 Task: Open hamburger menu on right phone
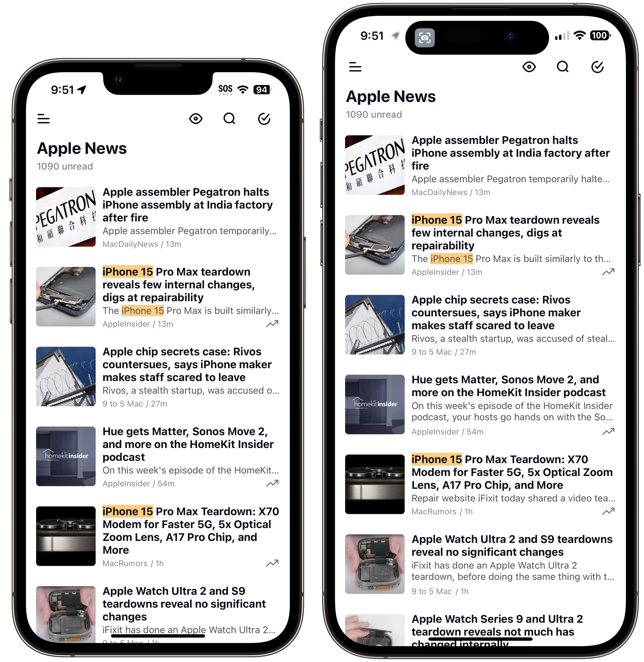[x=355, y=66]
